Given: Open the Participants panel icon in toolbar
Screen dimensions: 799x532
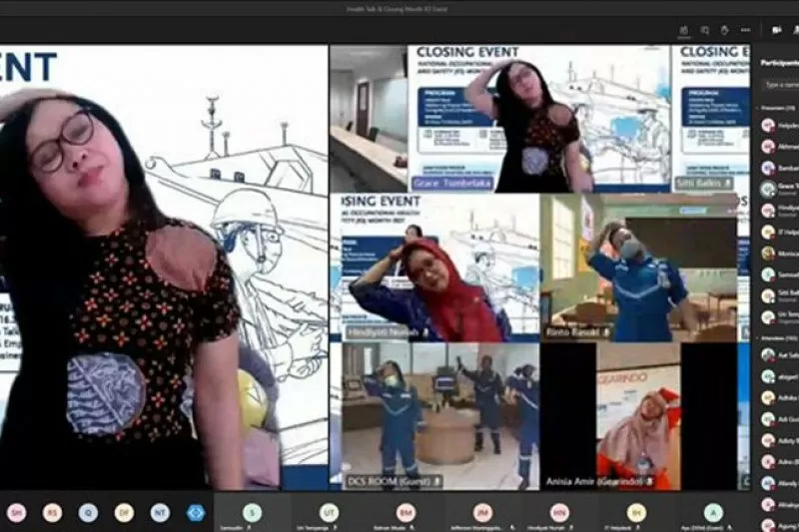Looking at the screenshot, I should pyautogui.click(x=684, y=30).
